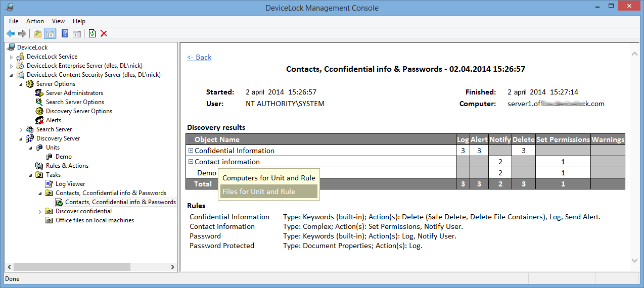The width and height of the screenshot is (644, 288).
Task: Expand the DeviceLock Service node
Action: point(12,57)
